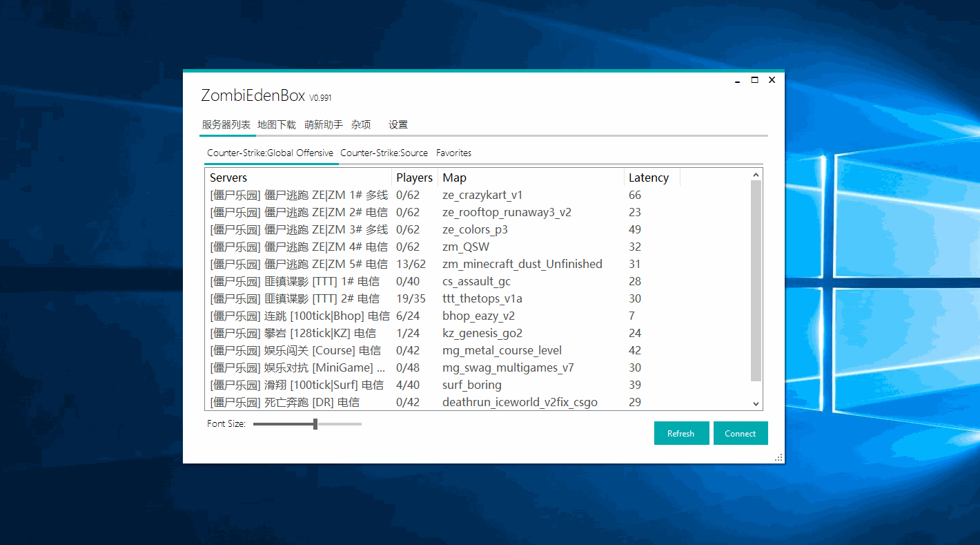Minimize the ZombiEdenBox window
This screenshot has height=545, width=980.
point(738,80)
